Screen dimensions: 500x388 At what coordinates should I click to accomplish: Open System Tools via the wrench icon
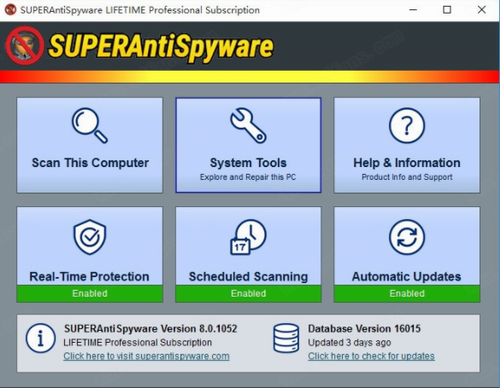248,125
